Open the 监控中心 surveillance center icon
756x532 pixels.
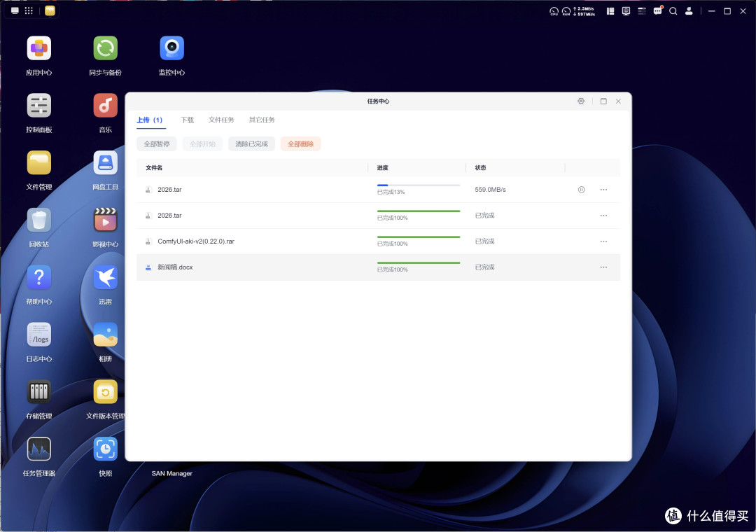172,48
